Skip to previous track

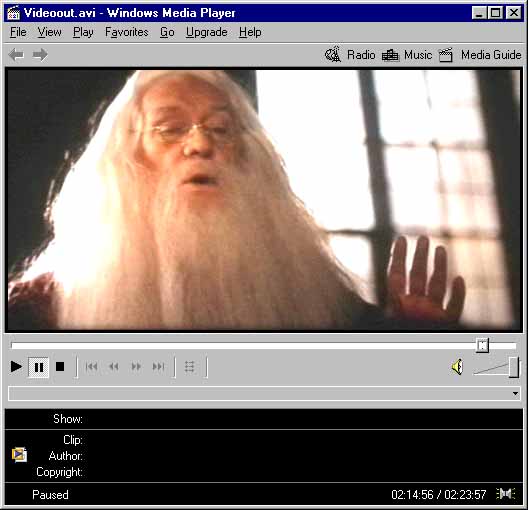click(91, 366)
